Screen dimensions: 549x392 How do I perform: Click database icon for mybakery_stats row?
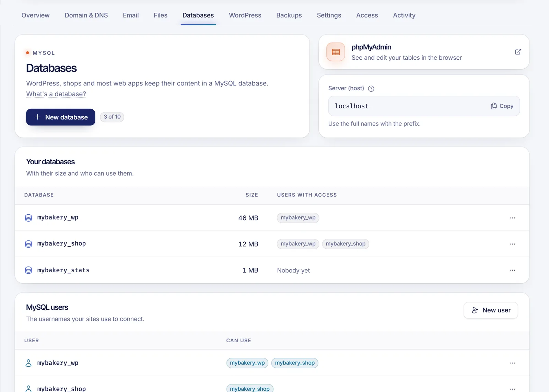tap(28, 270)
